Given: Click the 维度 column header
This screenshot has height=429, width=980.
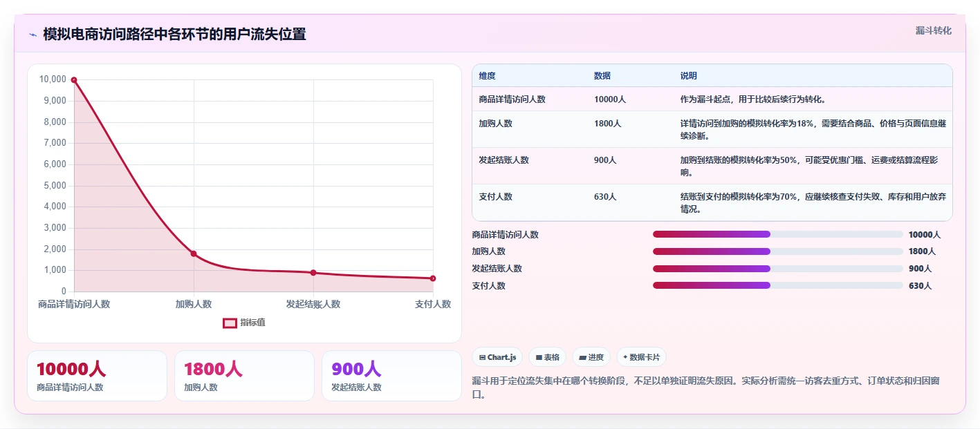Looking at the screenshot, I should coord(487,76).
